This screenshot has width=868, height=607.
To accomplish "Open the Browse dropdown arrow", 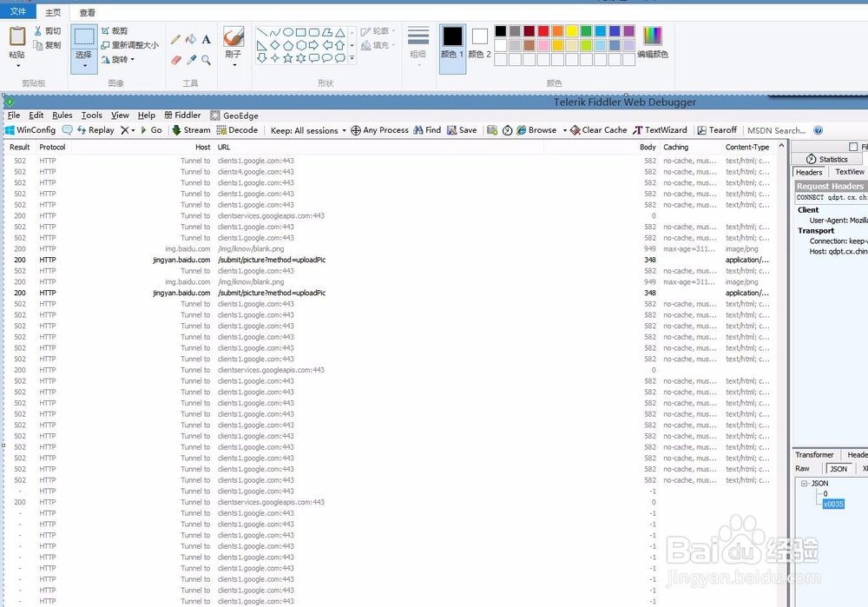I will pos(565,131).
